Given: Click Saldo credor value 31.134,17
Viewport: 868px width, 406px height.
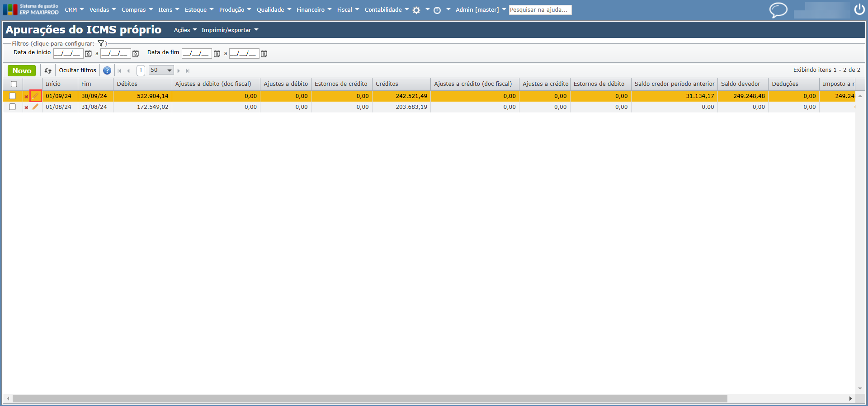Looking at the screenshot, I should 700,96.
